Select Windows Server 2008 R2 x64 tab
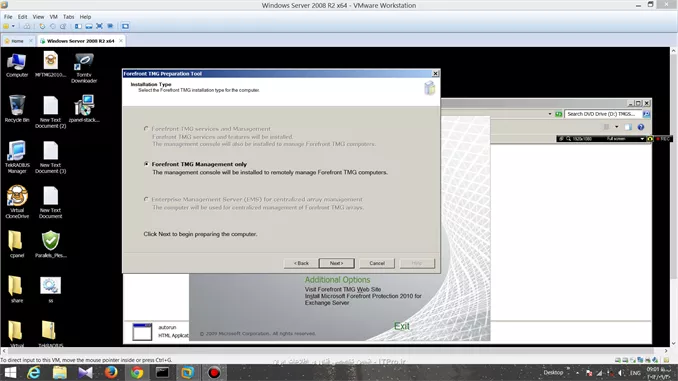678x381 pixels. pyautogui.click(x=80, y=41)
